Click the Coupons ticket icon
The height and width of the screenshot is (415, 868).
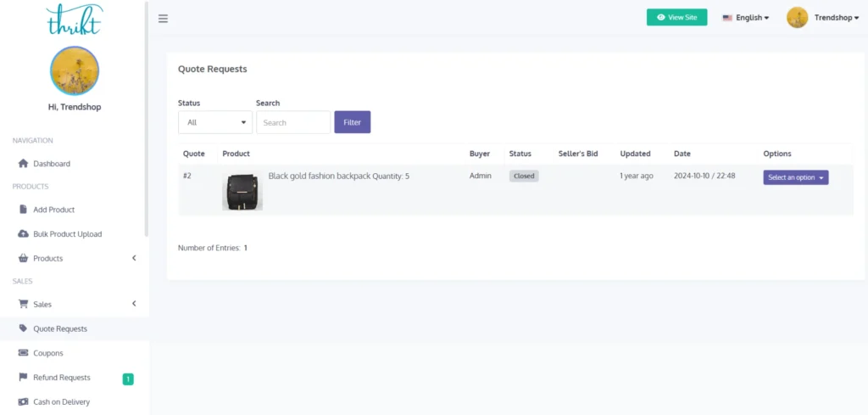24,353
